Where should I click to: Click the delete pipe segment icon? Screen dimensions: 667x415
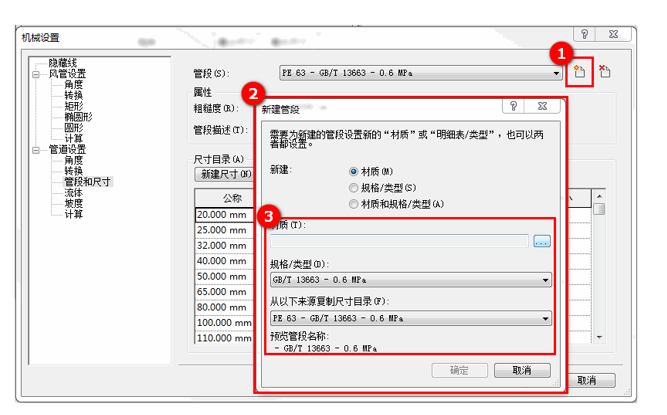coord(604,73)
